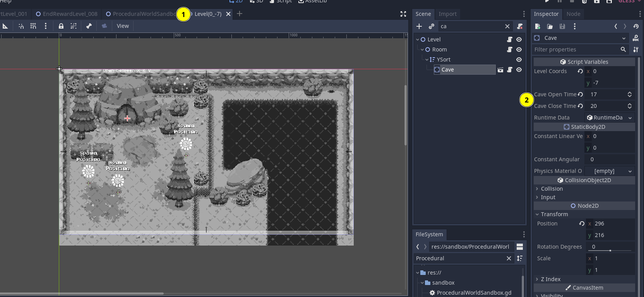Revert Position to default
This screenshot has height=297, width=644.
(x=582, y=224)
